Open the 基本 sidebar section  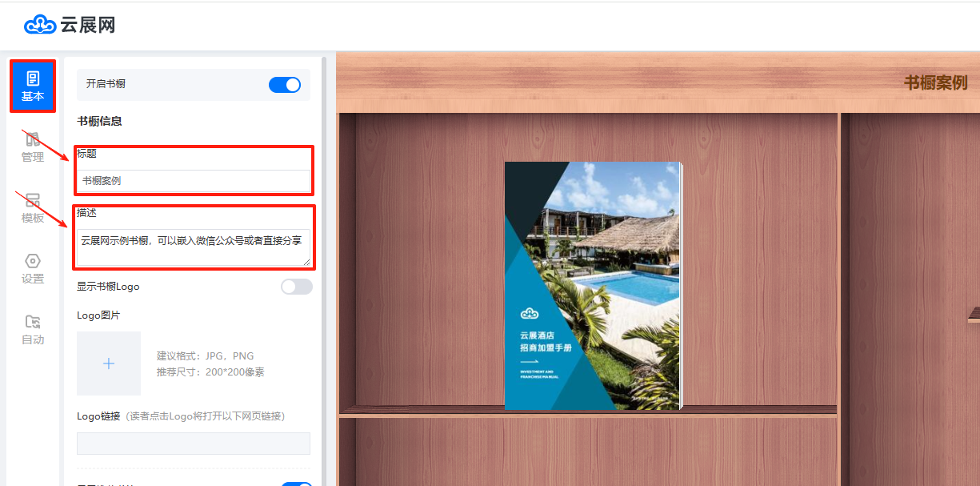click(33, 86)
